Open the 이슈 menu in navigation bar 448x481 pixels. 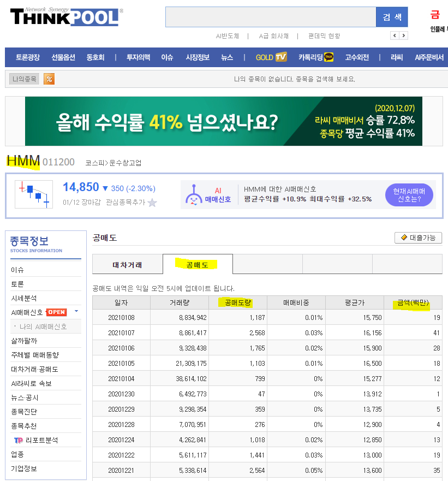[x=167, y=57]
